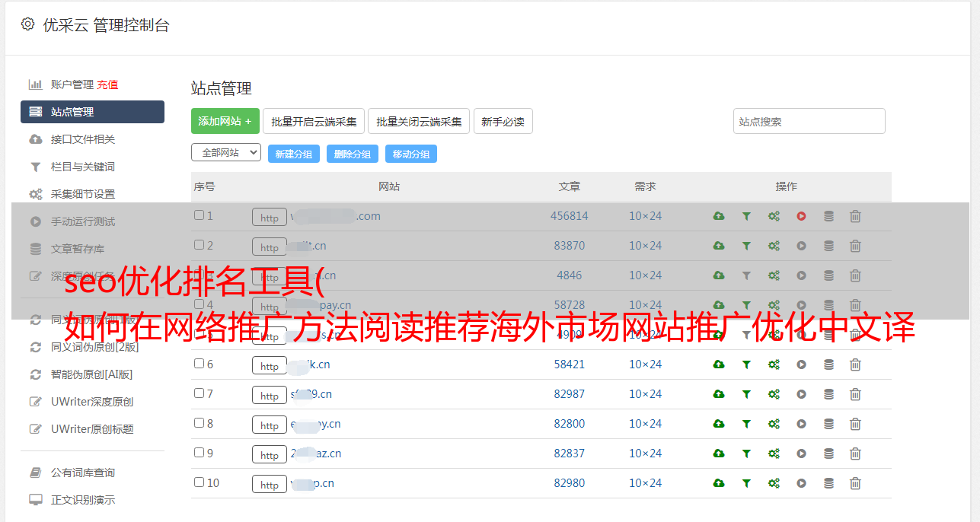The height and width of the screenshot is (522, 980).
Task: Click the 新手必读 button
Action: pyautogui.click(x=503, y=121)
